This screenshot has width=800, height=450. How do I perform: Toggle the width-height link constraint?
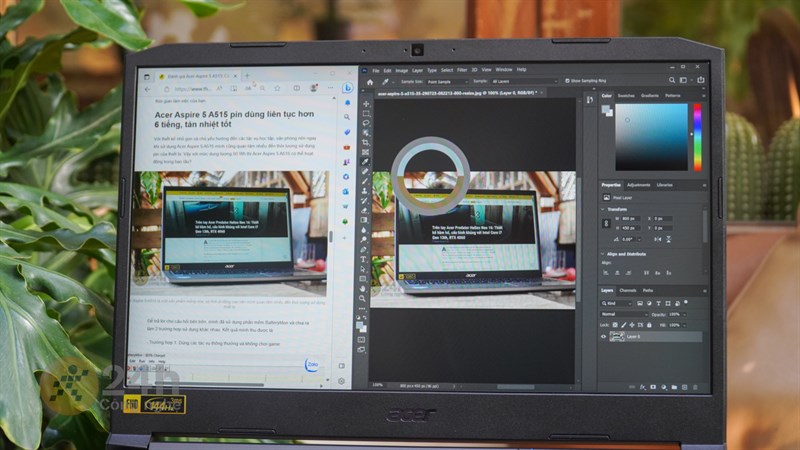[607, 223]
